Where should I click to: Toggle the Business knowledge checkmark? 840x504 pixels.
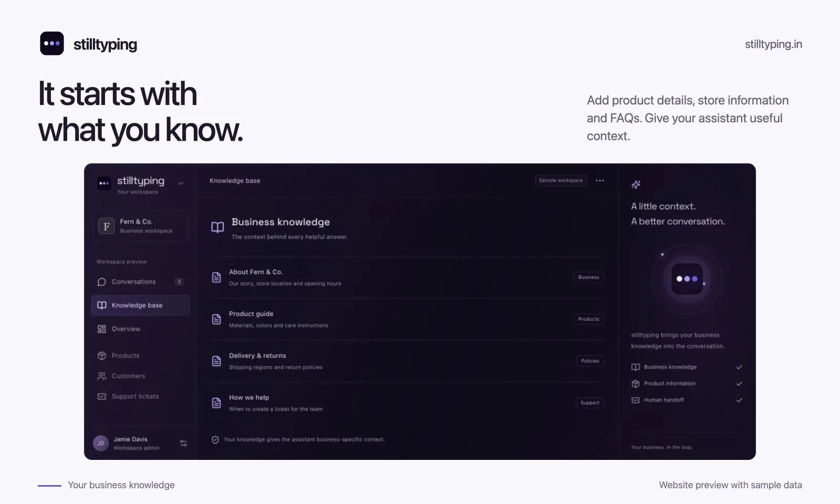pos(739,367)
